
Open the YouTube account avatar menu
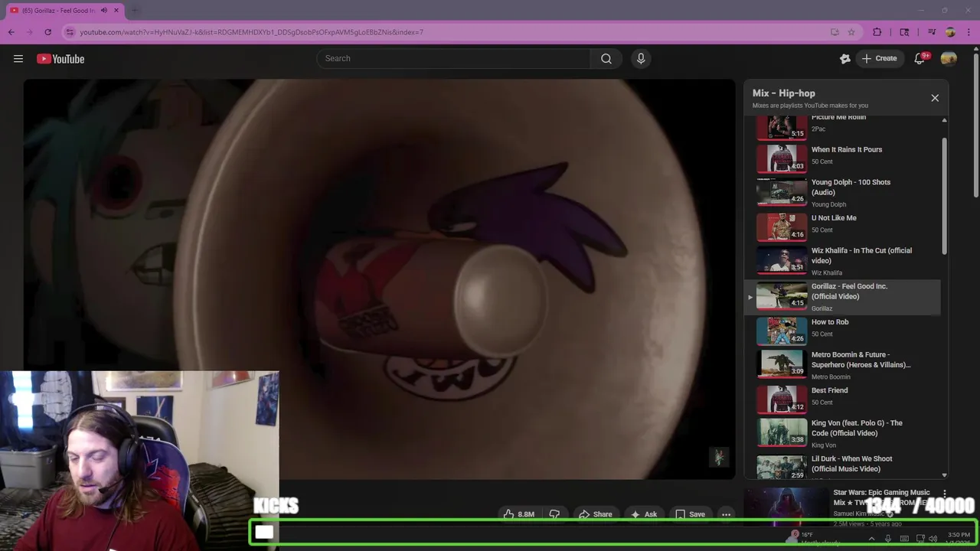[x=949, y=59]
